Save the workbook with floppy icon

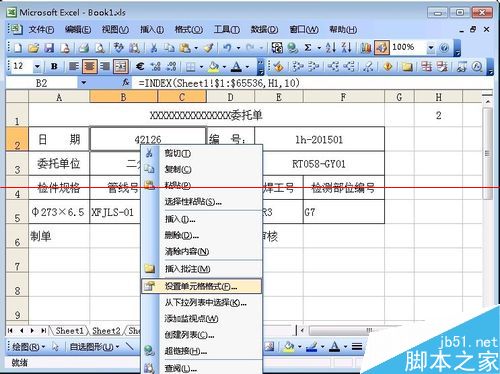(49, 48)
